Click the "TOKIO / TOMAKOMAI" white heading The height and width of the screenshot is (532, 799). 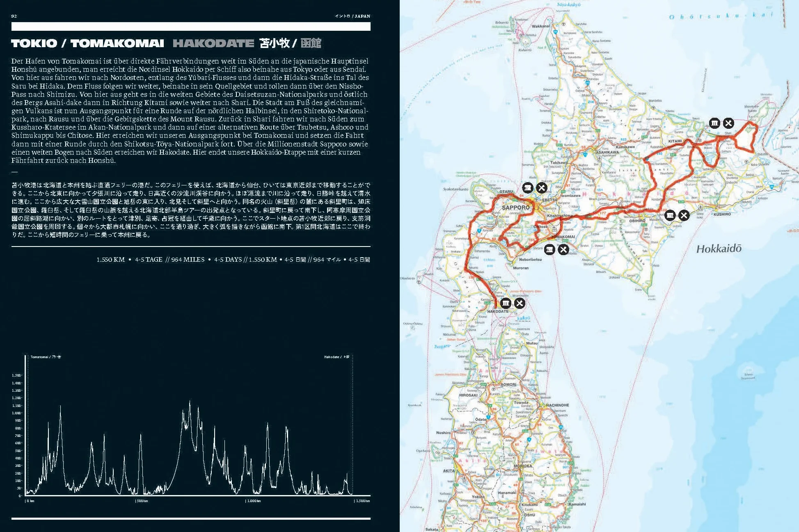[x=87, y=43]
